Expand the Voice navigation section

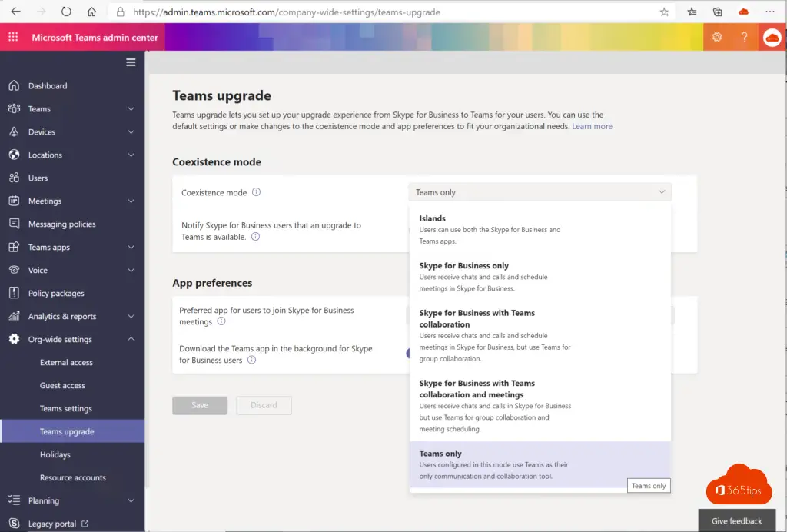[x=131, y=270]
